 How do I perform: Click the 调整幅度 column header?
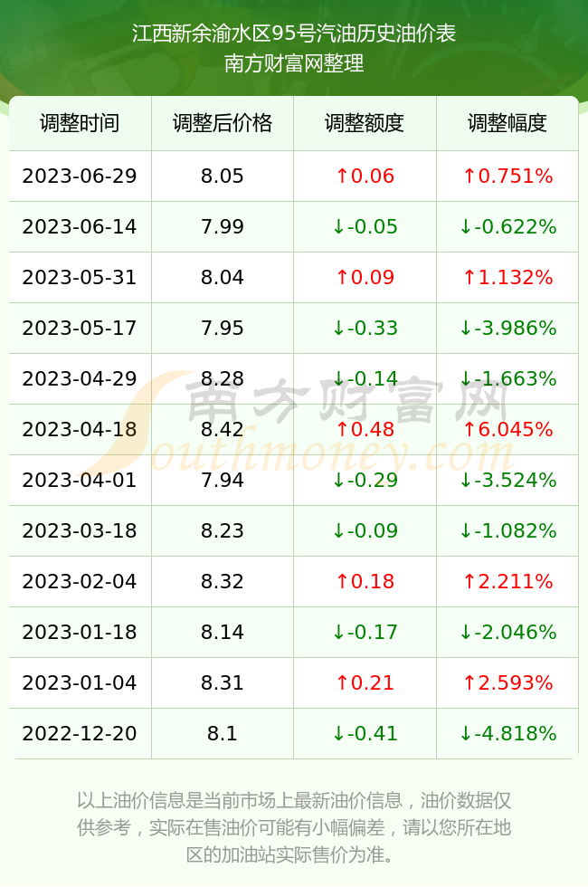[507, 123]
